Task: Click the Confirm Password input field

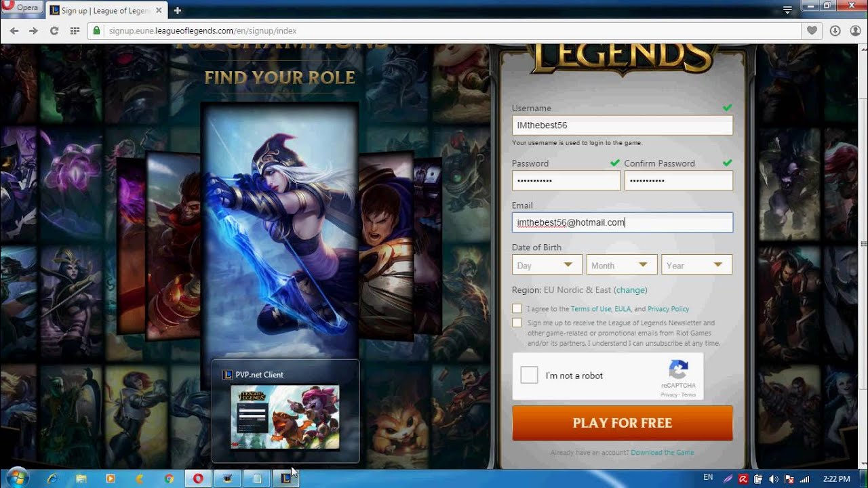Action: (x=678, y=180)
